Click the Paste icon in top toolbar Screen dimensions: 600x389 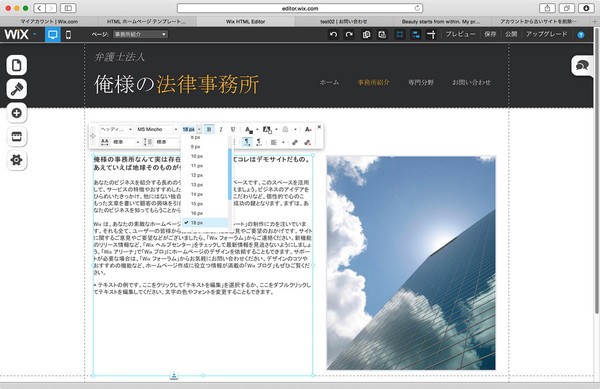(x=382, y=34)
